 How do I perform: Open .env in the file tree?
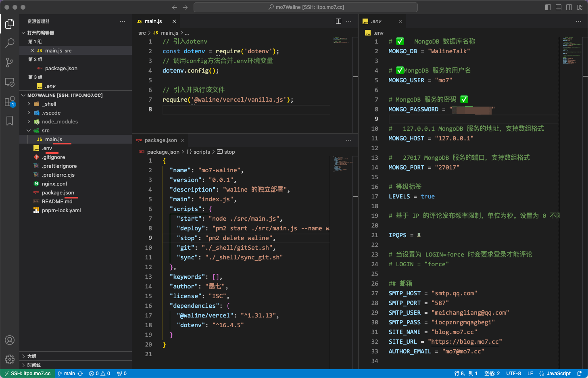click(75, 148)
